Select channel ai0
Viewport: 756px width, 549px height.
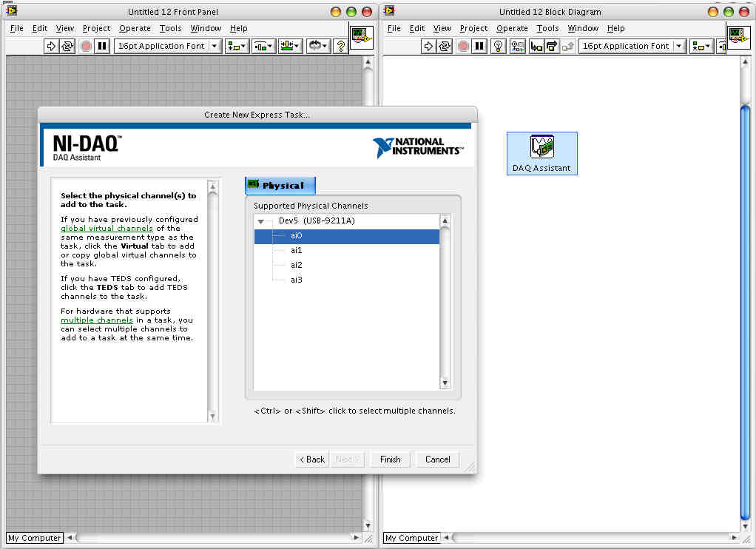coord(347,236)
